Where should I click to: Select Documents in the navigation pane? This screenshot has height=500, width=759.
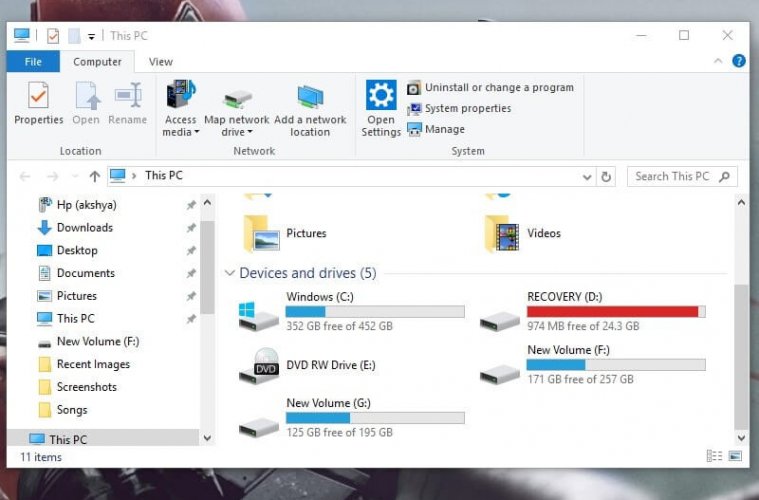click(76, 273)
